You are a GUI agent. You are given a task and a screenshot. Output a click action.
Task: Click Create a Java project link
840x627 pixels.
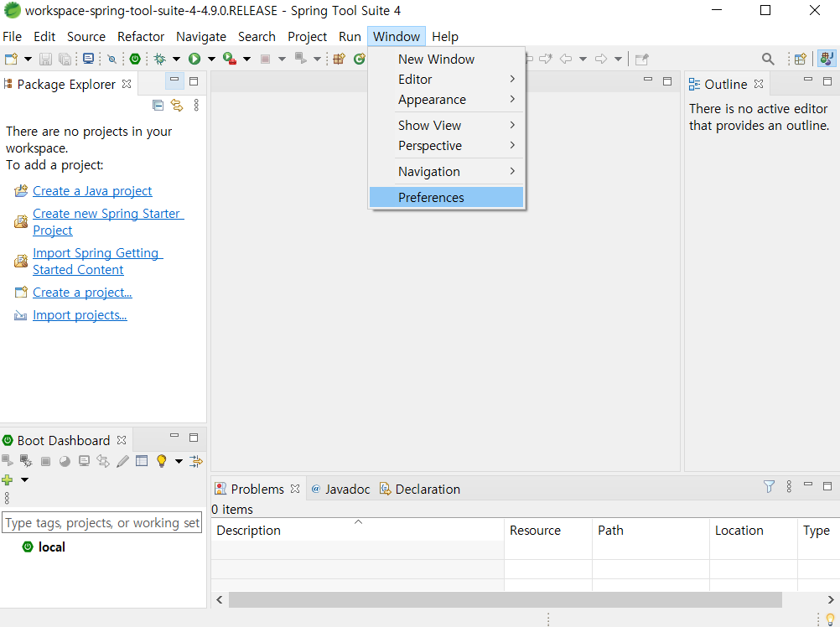[92, 191]
